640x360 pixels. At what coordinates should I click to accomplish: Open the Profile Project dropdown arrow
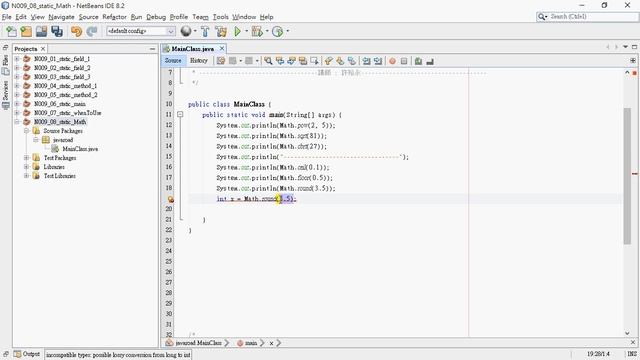point(288,31)
